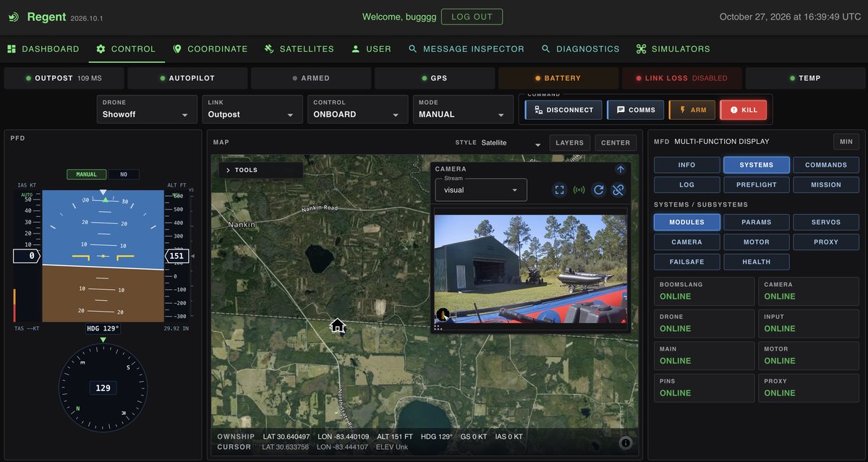Click the Temp status indicator

pyautogui.click(x=805, y=78)
